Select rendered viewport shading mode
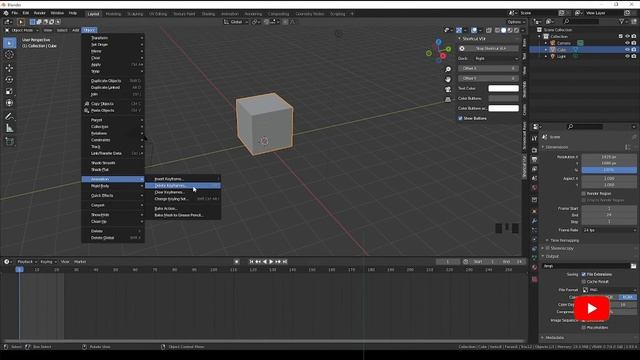 (517, 30)
